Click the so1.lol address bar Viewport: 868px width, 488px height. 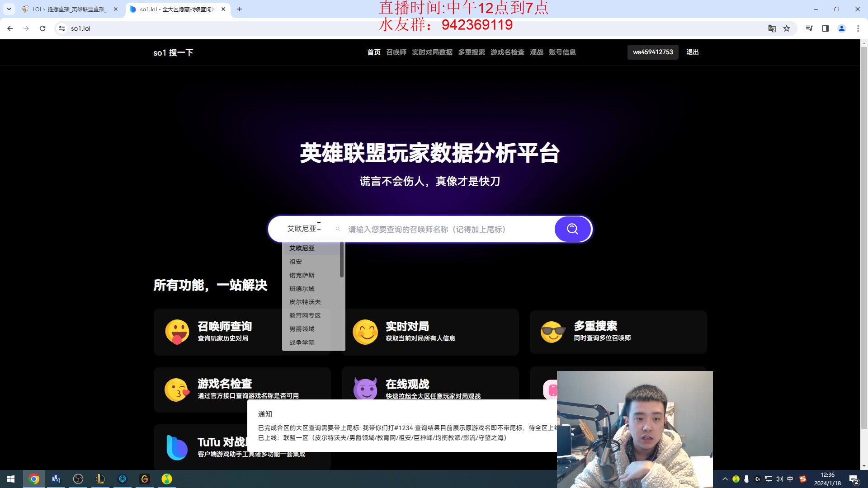(407, 28)
